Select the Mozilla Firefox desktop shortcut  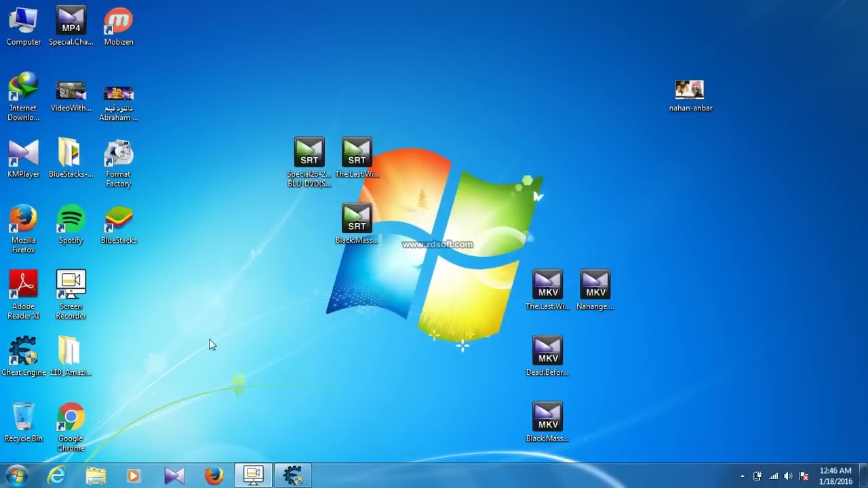point(23,229)
